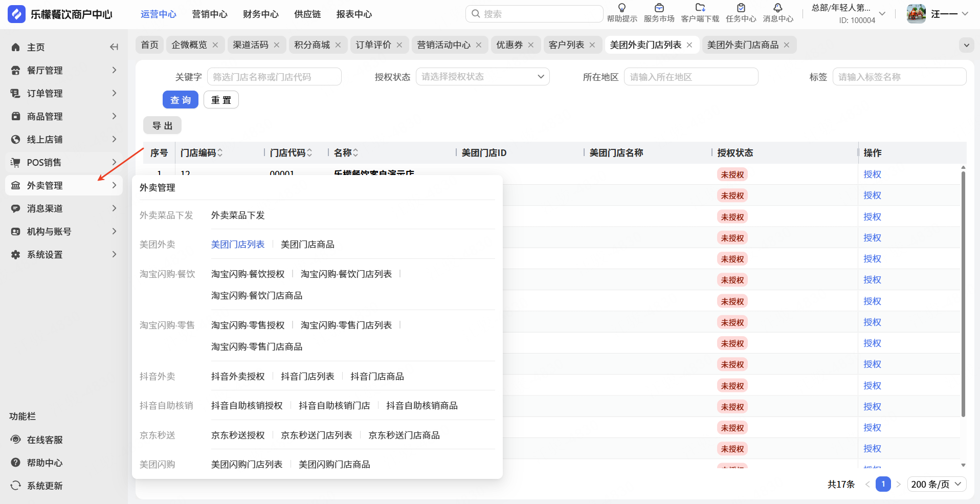
Task: Click 系统更新 refresh item in the sidebar
Action: tap(44, 486)
